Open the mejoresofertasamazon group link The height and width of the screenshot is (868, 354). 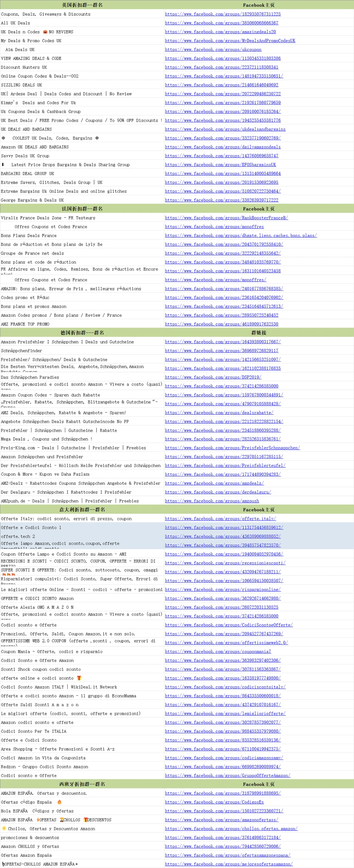229,864
